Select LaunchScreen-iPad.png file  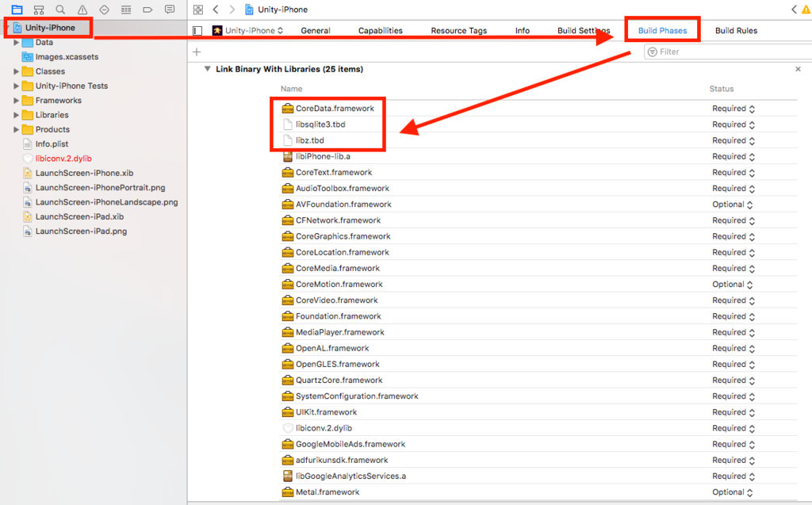tap(81, 231)
